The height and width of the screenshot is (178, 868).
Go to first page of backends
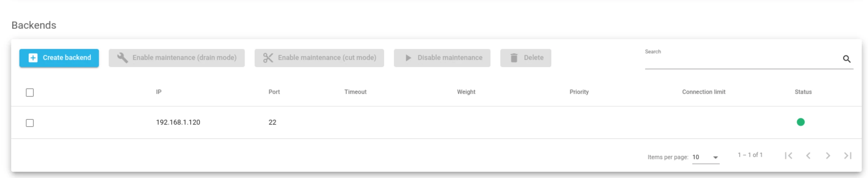pyautogui.click(x=789, y=156)
